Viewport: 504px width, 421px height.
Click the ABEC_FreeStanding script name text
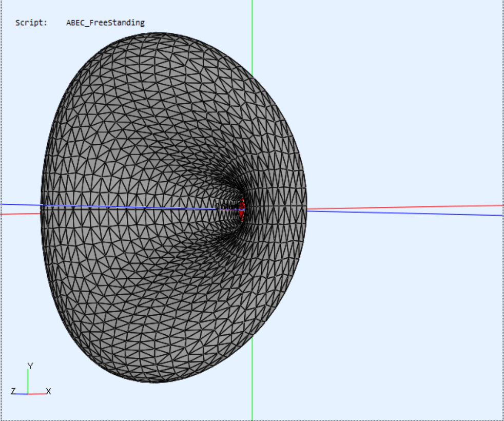[105, 23]
